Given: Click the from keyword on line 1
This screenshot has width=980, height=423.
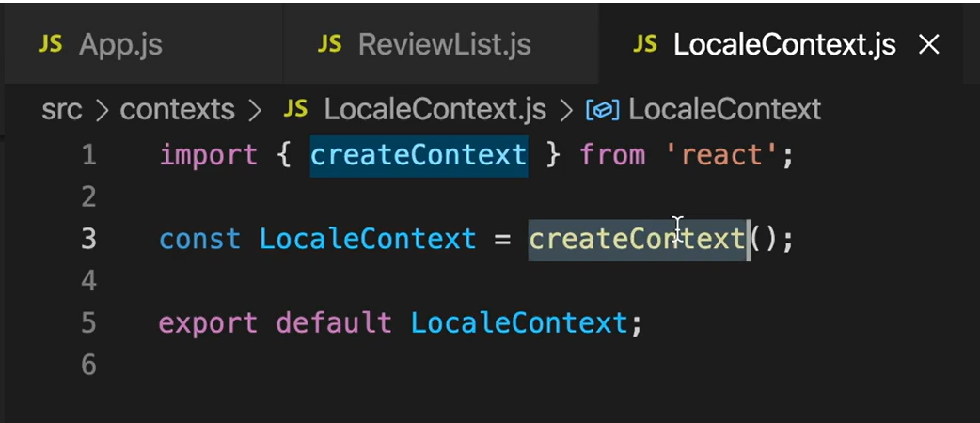Looking at the screenshot, I should (612, 155).
